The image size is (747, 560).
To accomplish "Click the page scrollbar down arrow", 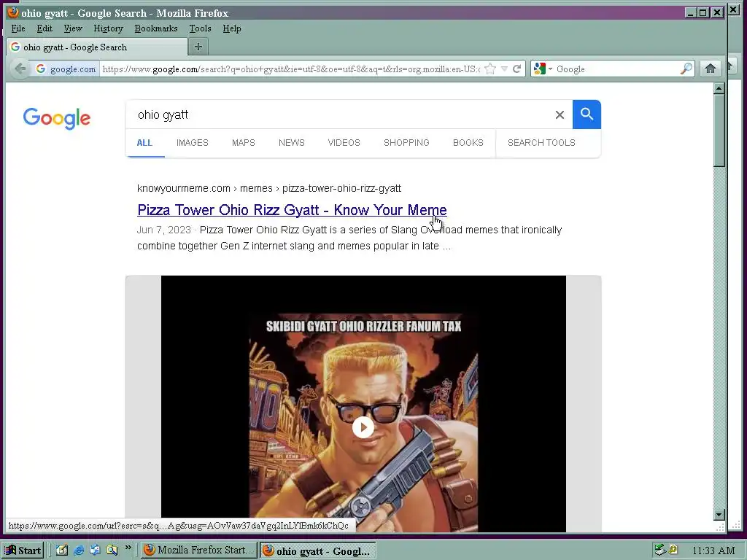I will 719,515.
